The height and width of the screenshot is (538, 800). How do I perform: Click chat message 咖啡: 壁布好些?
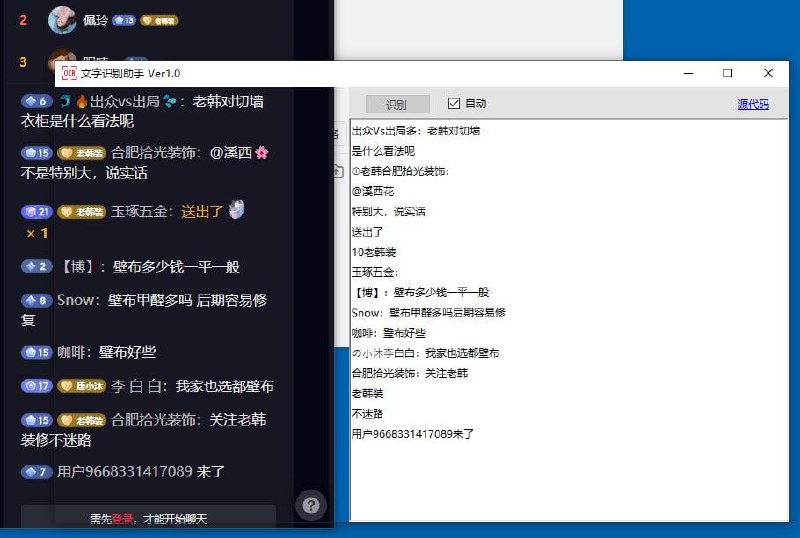pyautogui.click(x=107, y=352)
